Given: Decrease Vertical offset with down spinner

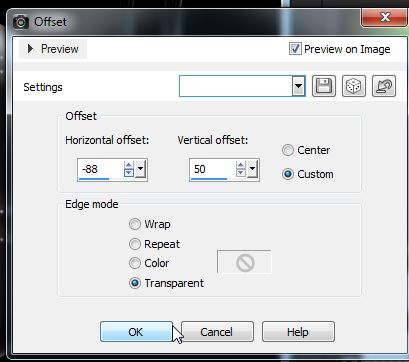Looking at the screenshot, I should (x=240, y=173).
